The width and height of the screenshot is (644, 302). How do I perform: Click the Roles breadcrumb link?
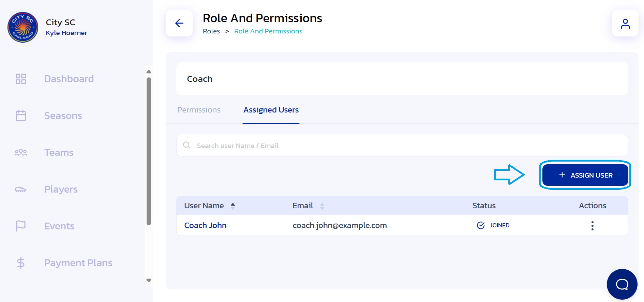click(211, 31)
